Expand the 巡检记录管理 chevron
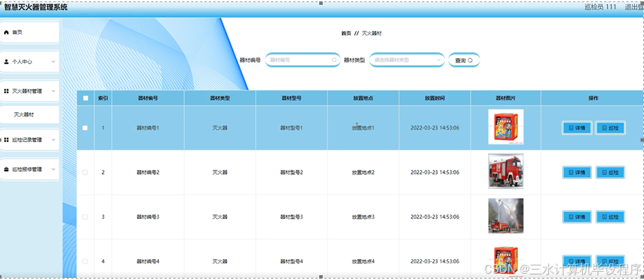 [x=53, y=140]
